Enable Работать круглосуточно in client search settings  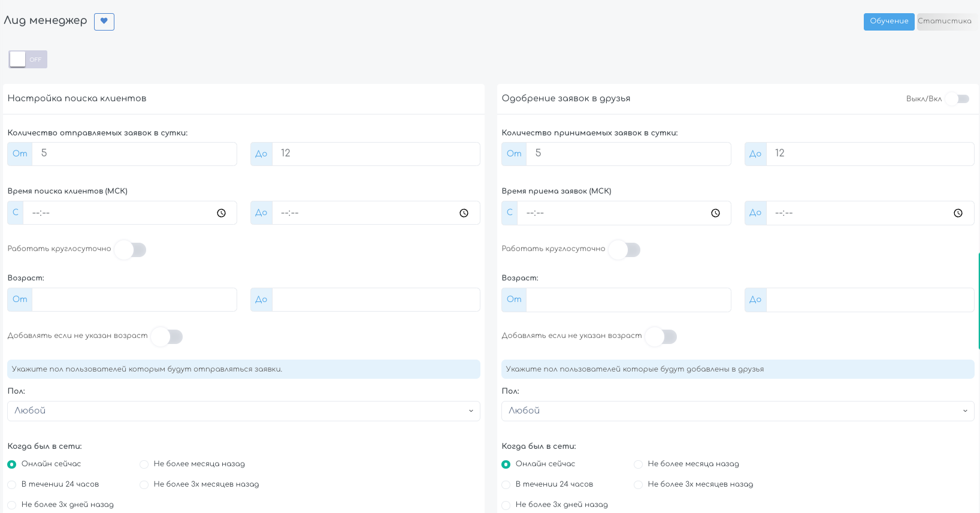click(131, 250)
